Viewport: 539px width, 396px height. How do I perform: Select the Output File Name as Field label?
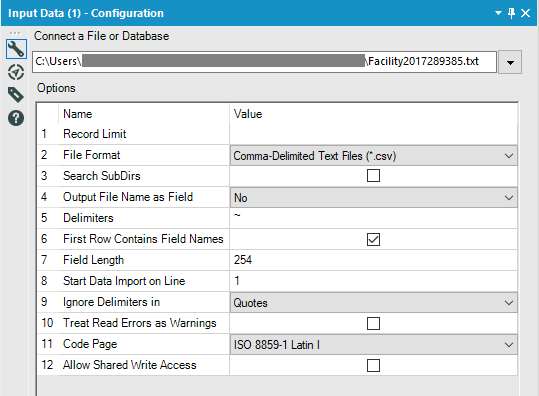click(128, 197)
